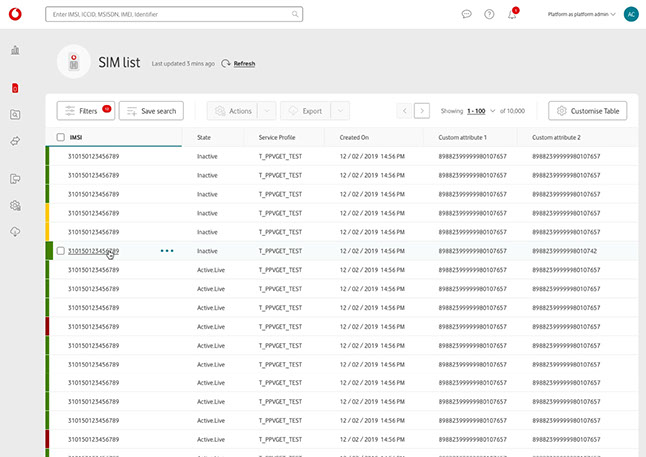Viewport: 646px width, 457px height.
Task: Open the chat messages icon
Action: pyautogui.click(x=467, y=14)
